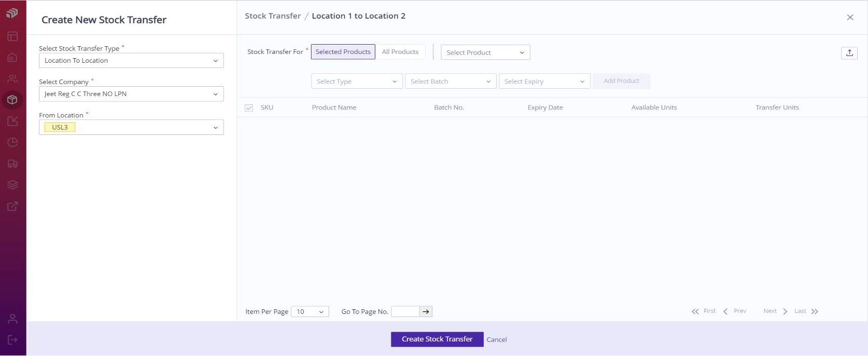Screen dimensions: 868x356
Task: Click Create Stock Transfer button
Action: tap(437, 339)
